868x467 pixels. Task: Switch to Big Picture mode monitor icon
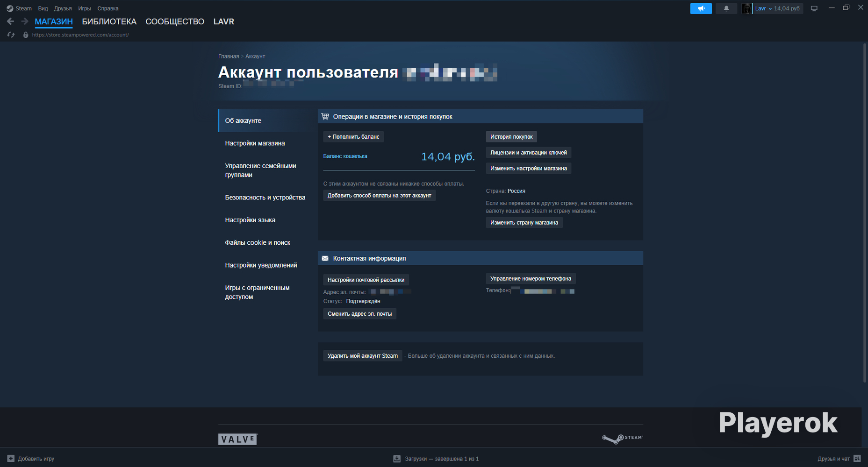[x=814, y=8]
